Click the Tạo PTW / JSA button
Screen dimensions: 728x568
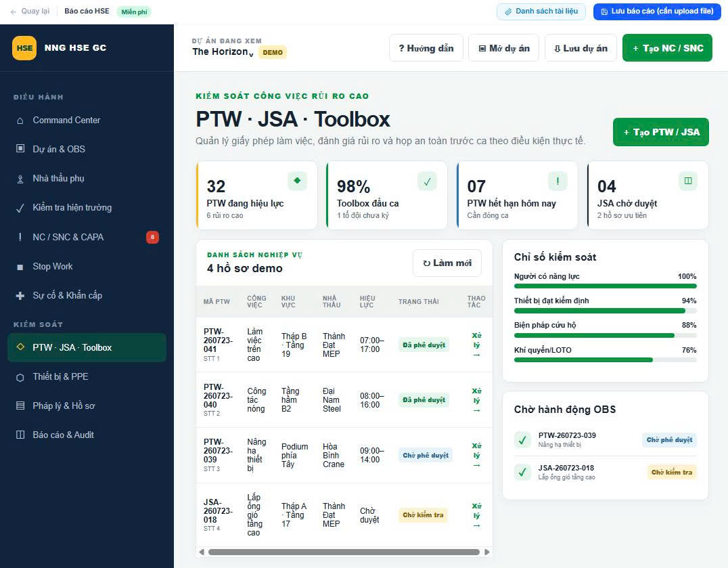click(x=660, y=133)
